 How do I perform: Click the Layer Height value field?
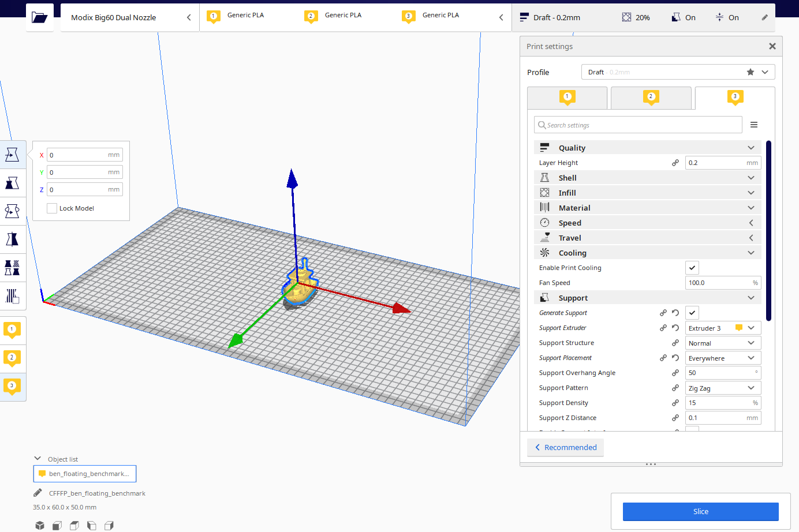tap(723, 163)
